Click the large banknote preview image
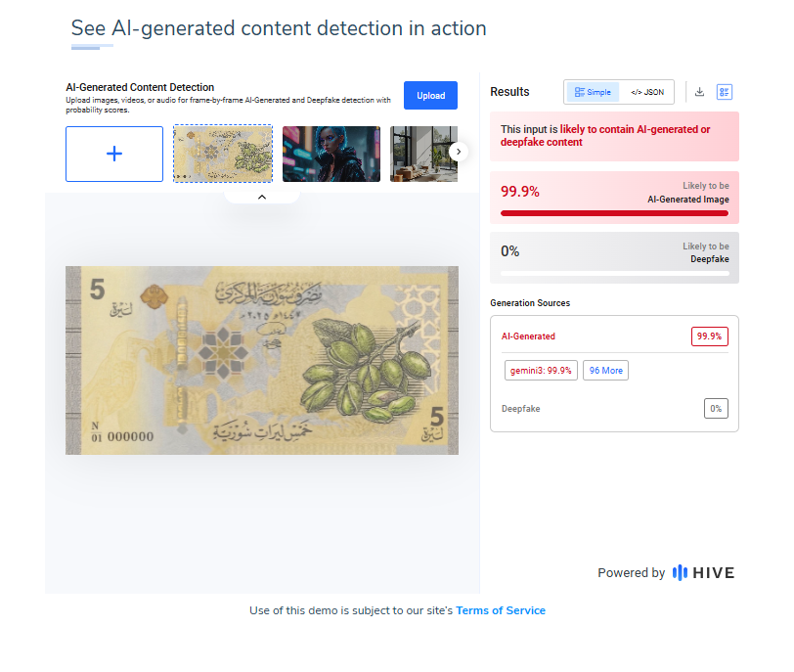 (262, 360)
